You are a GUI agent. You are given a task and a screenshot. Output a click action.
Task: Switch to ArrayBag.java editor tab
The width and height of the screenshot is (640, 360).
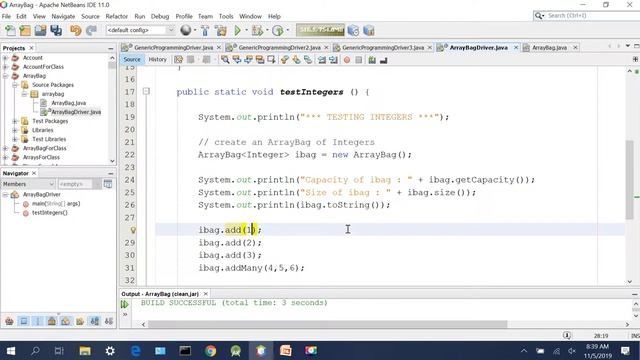[549, 48]
